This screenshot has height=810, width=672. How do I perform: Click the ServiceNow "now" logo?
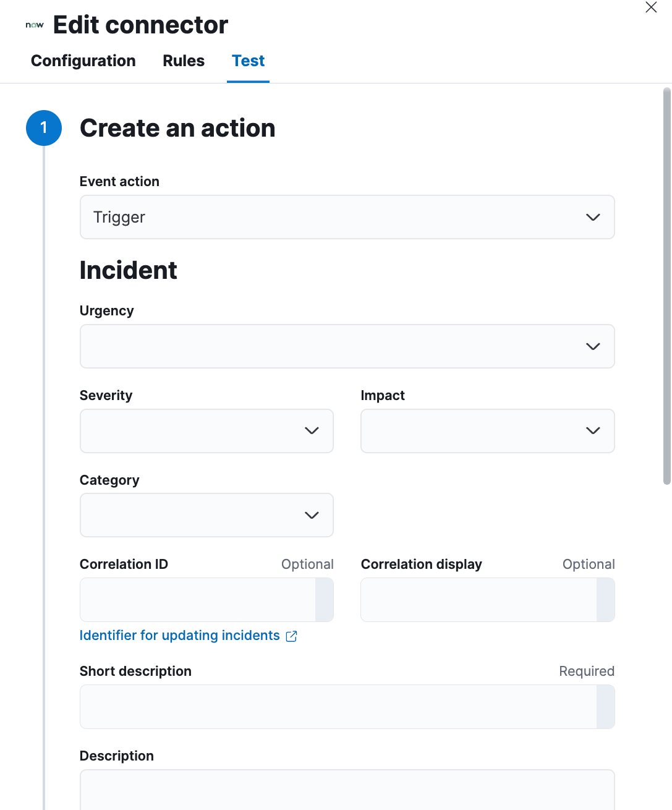tap(34, 25)
